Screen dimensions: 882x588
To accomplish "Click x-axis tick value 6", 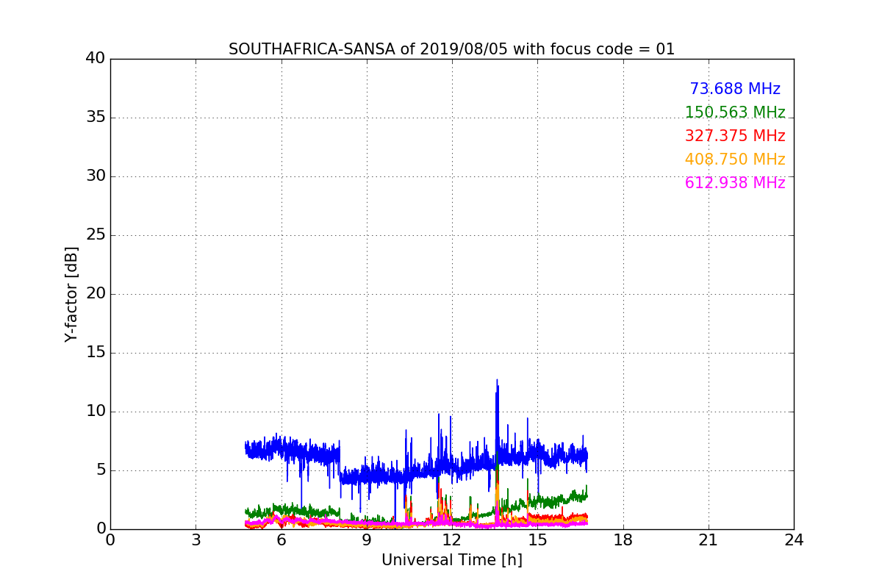I will click(x=281, y=539).
